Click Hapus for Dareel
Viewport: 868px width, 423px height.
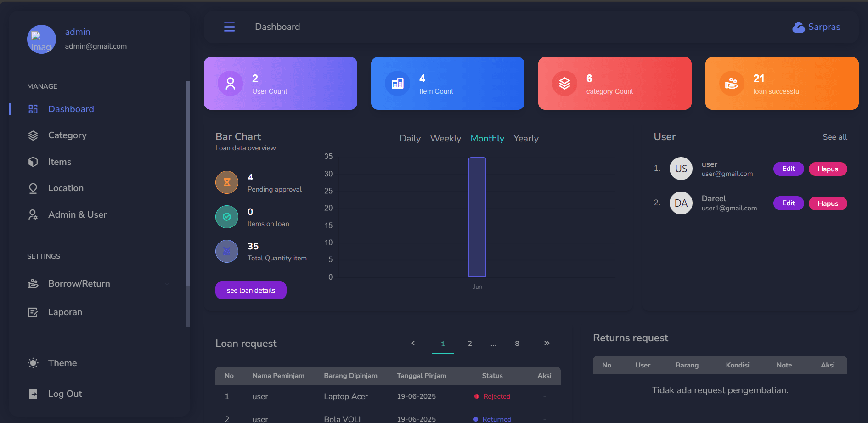828,203
